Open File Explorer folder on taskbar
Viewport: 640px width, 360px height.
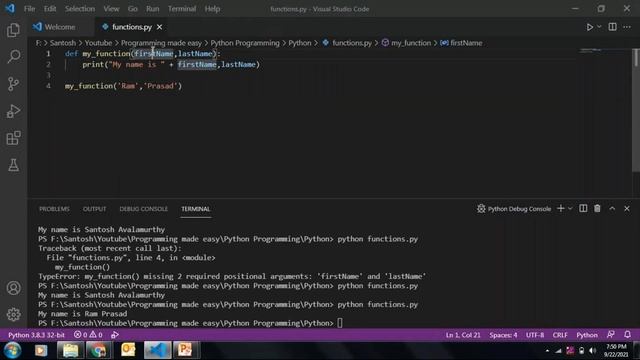(70, 350)
